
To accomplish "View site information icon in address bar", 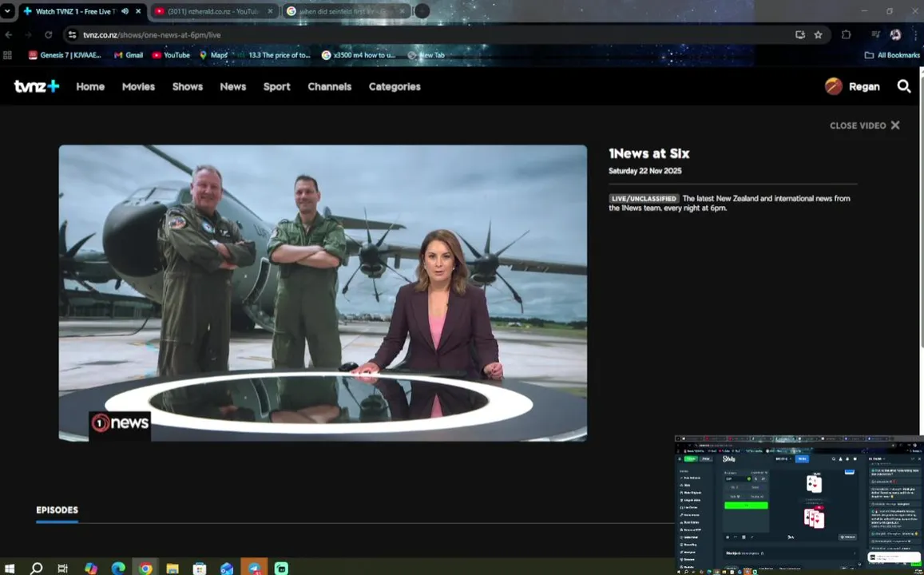I will click(x=72, y=35).
